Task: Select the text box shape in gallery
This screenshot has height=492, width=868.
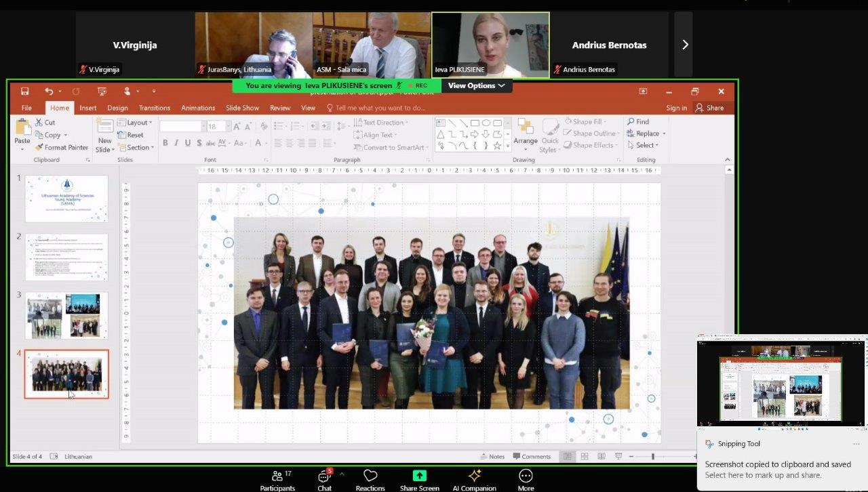Action: [x=441, y=123]
